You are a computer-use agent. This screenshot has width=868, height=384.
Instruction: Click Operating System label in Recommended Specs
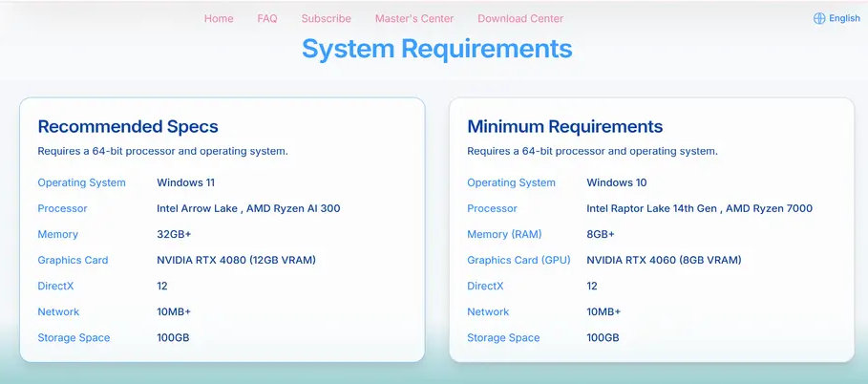81,182
